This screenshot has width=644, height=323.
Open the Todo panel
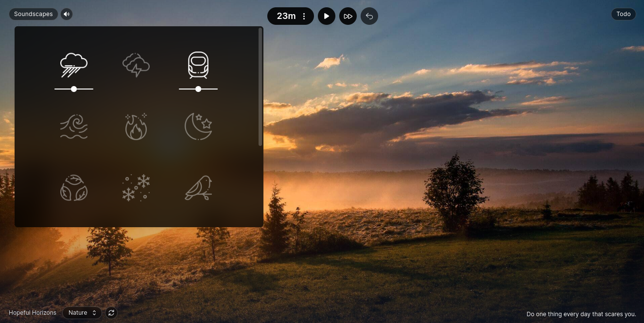[x=624, y=14]
